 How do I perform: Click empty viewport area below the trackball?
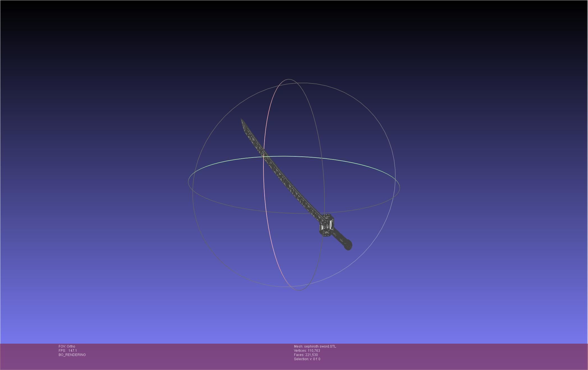[x=294, y=317]
